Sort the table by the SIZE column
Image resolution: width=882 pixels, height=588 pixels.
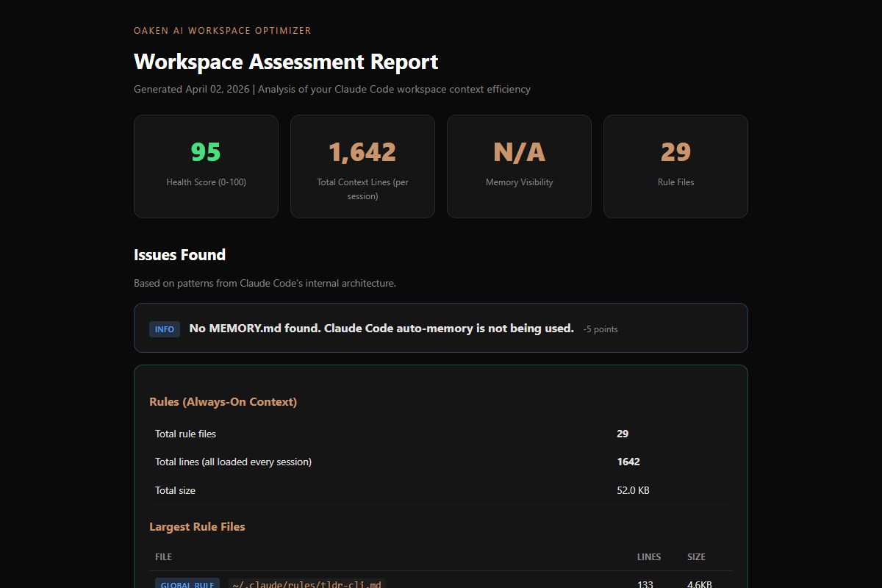[696, 556]
